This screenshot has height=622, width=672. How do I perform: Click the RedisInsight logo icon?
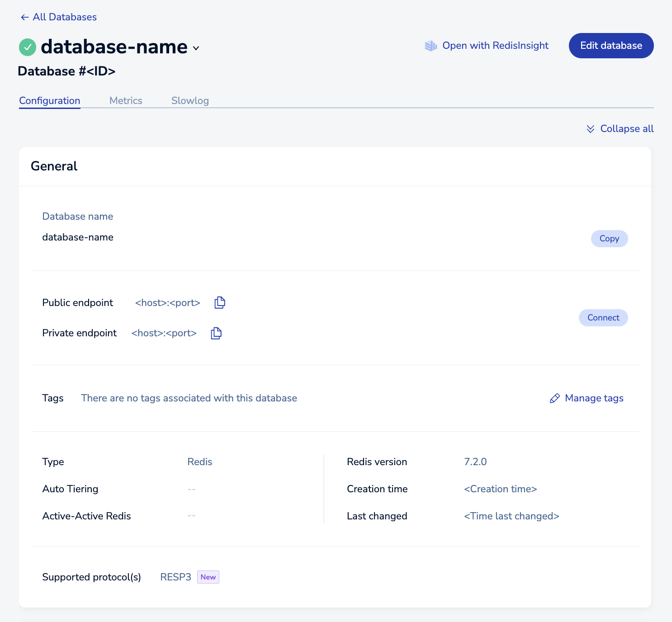(431, 46)
